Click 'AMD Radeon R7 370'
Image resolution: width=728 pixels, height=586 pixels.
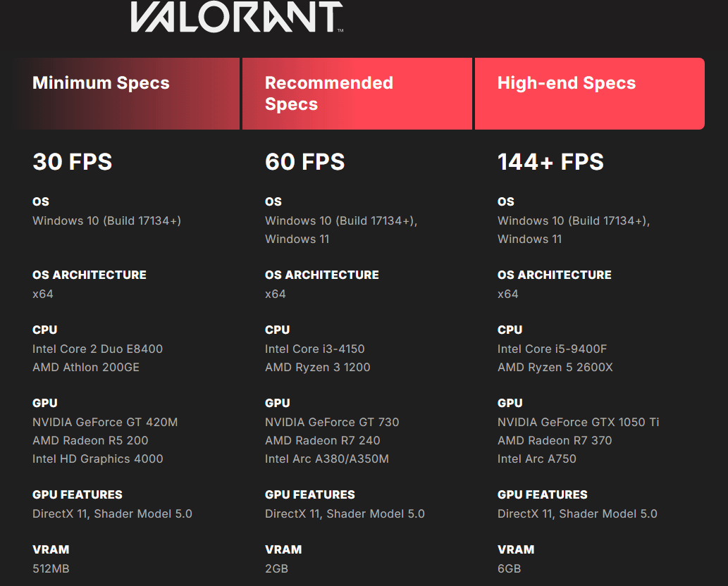pos(555,441)
